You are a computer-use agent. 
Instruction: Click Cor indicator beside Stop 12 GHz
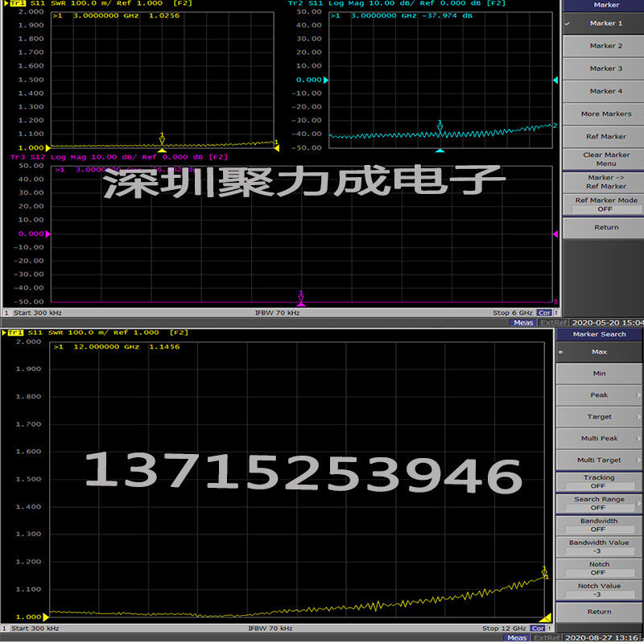coord(538,629)
